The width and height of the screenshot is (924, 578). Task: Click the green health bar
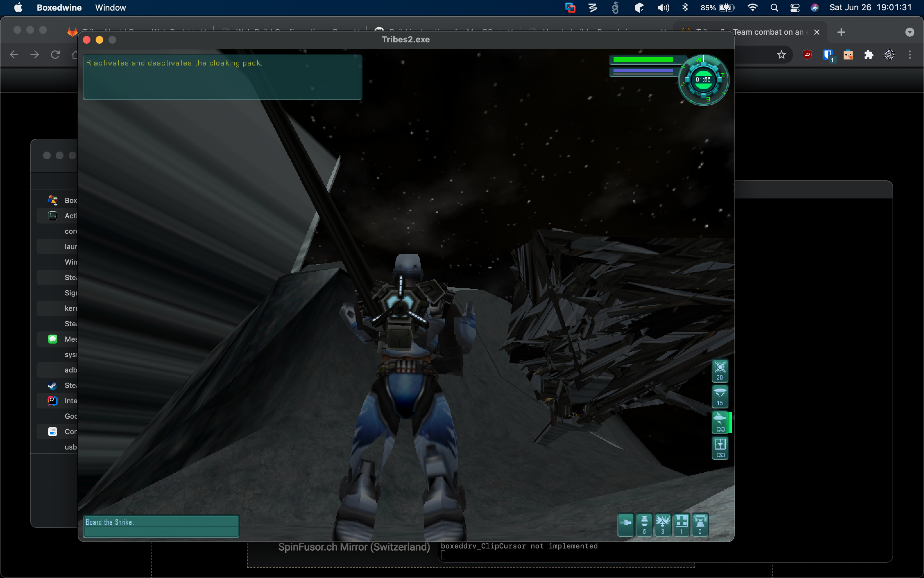click(643, 60)
